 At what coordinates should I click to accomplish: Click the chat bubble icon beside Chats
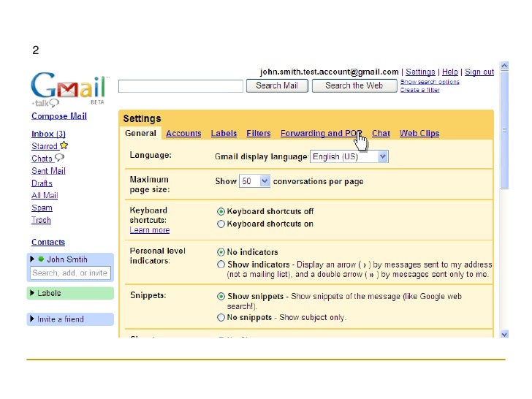(59, 158)
